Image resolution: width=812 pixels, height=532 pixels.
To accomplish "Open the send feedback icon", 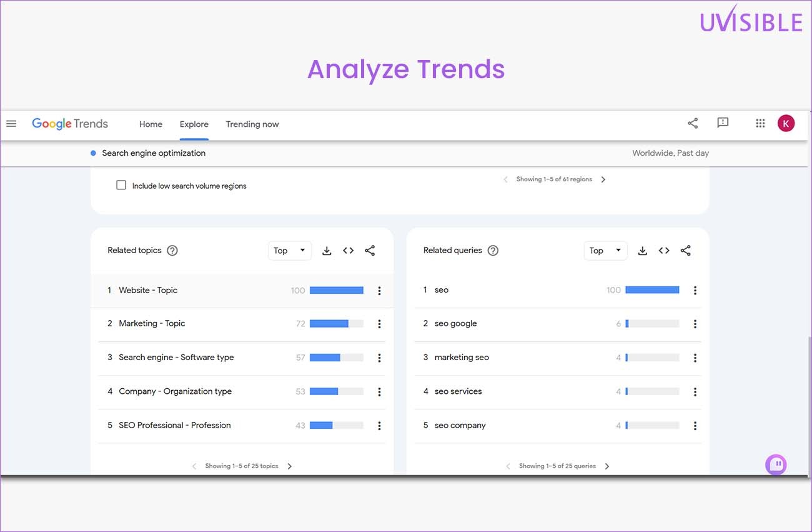I will pyautogui.click(x=723, y=123).
